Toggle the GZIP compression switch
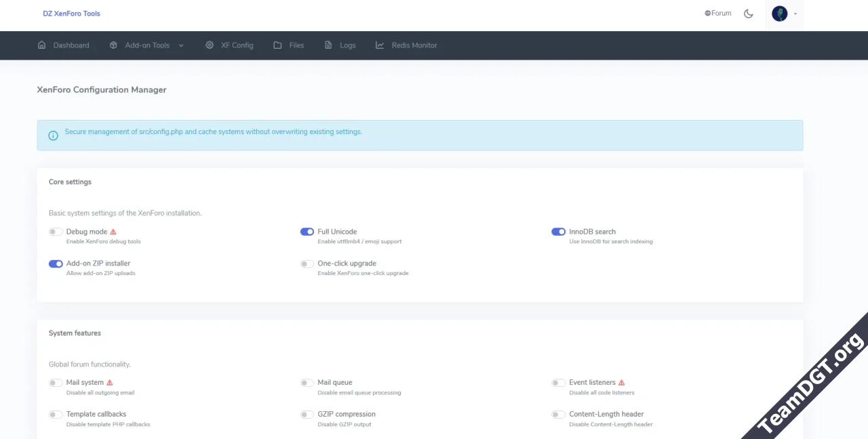This screenshot has height=439, width=868. click(x=307, y=415)
